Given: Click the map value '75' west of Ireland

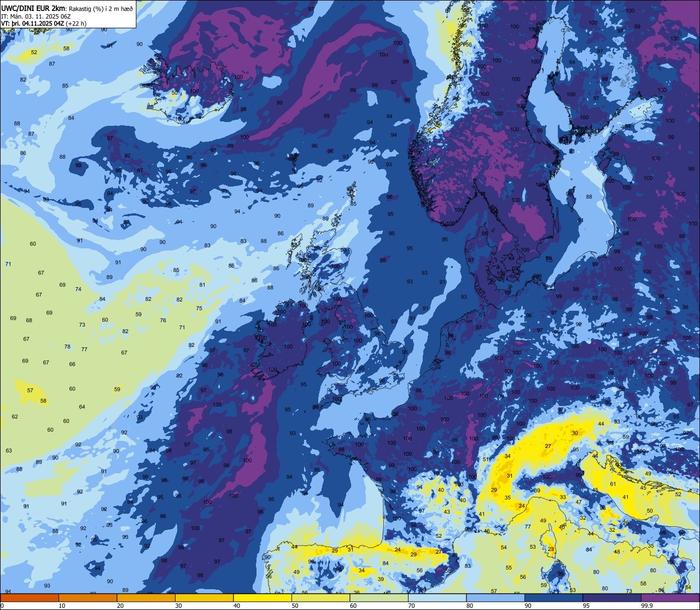Looking at the screenshot, I should 199,309.
